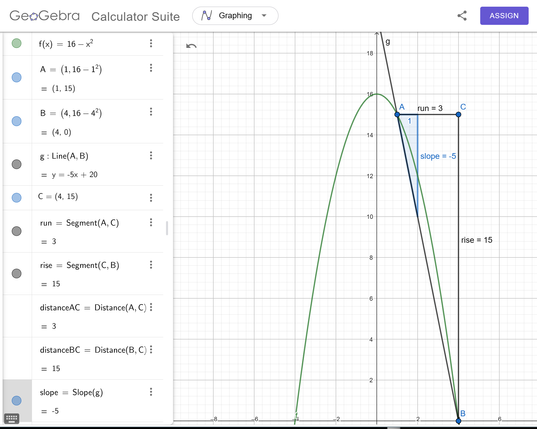The height and width of the screenshot is (429, 537).
Task: Open more options for point C row
Action: tap(151, 198)
